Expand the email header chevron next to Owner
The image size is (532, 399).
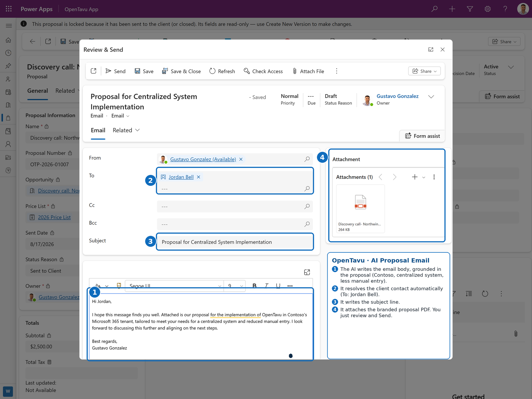[x=431, y=96]
